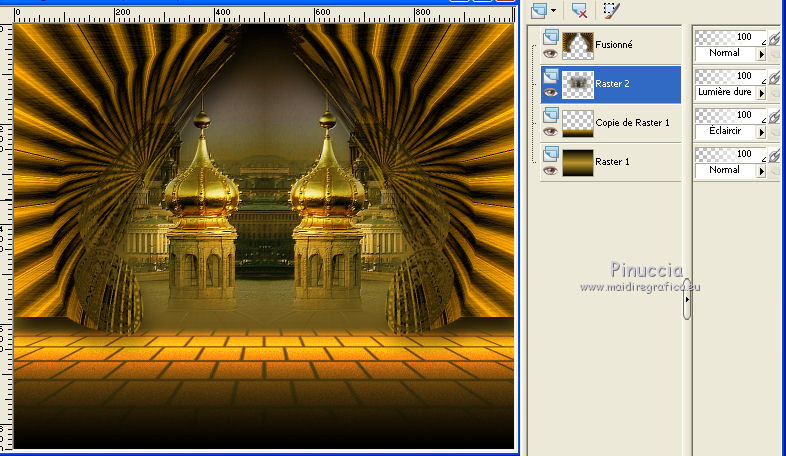Select the Copie de Raster 1 layer name

coord(632,123)
